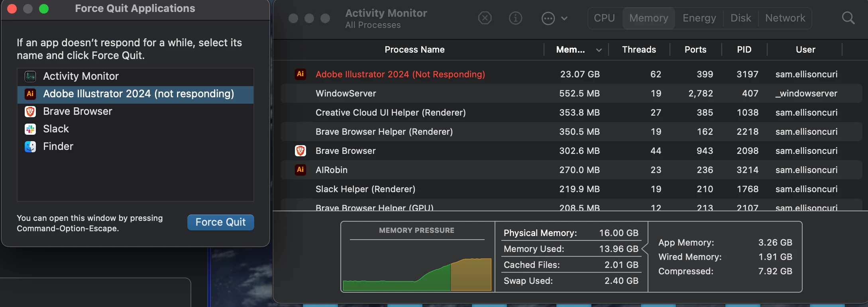This screenshot has height=307, width=868.
Task: Switch to the Disk tab
Action: 740,18
